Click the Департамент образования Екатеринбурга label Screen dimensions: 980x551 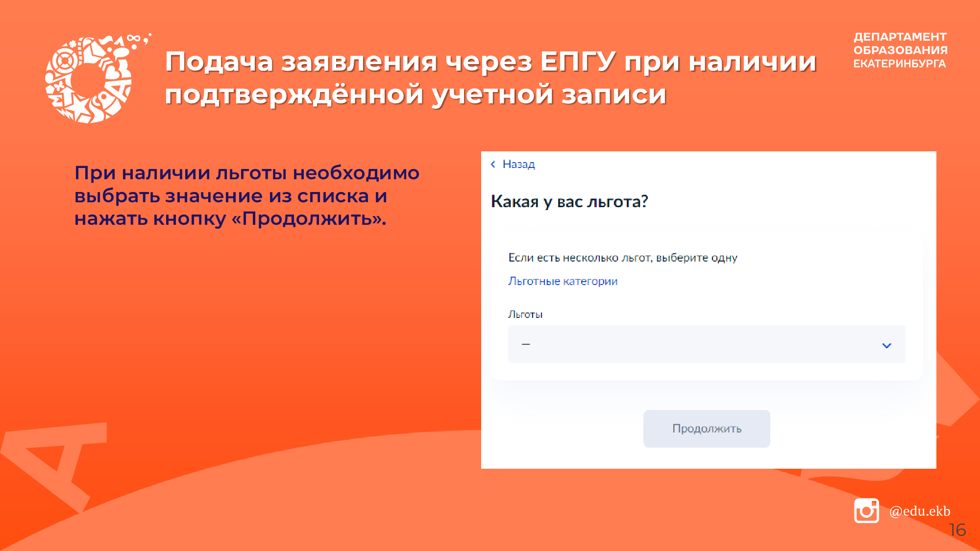point(900,50)
